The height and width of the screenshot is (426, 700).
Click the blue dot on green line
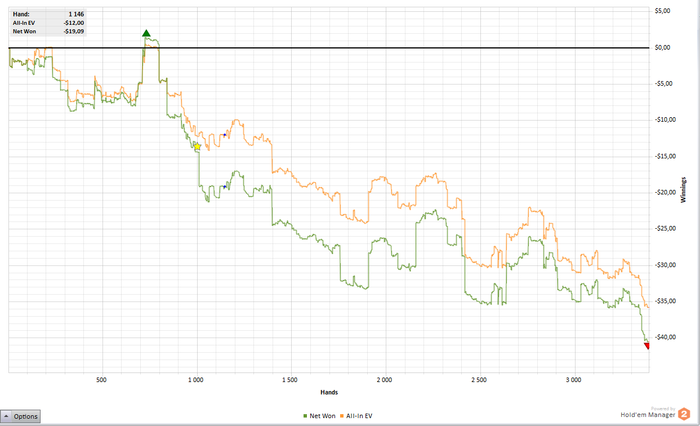point(225,187)
